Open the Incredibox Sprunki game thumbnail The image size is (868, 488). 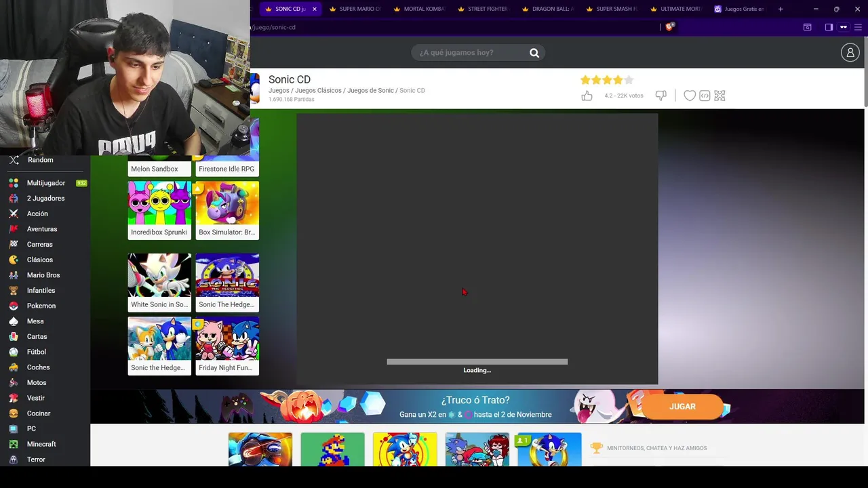pyautogui.click(x=159, y=203)
